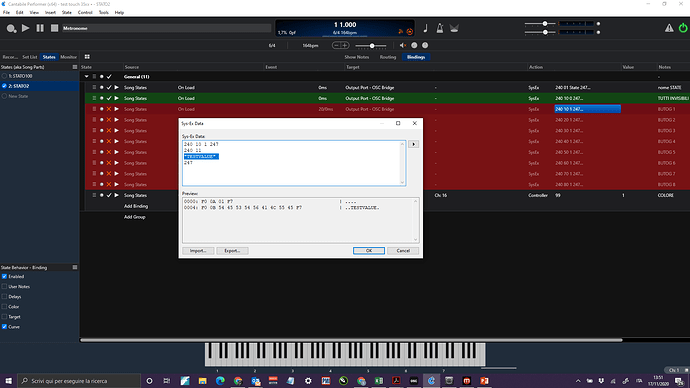This screenshot has height=388, width=690.
Task: Stop the transport with the Stop button
Action: click(55, 28)
